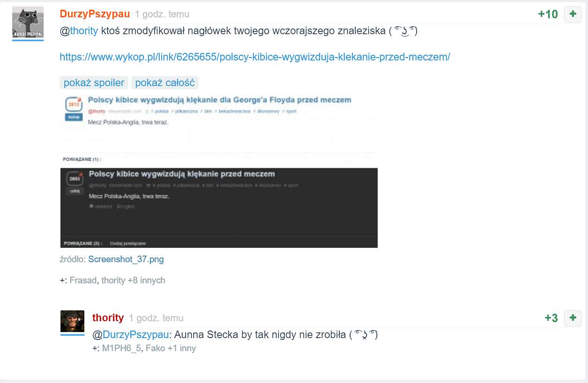Open thority's avatar picture
The height and width of the screenshot is (383, 588).
click(72, 321)
